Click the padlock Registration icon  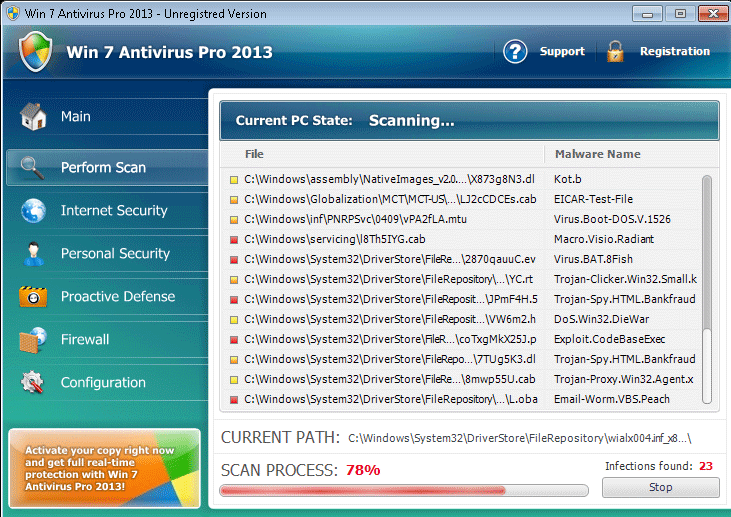tap(615, 52)
